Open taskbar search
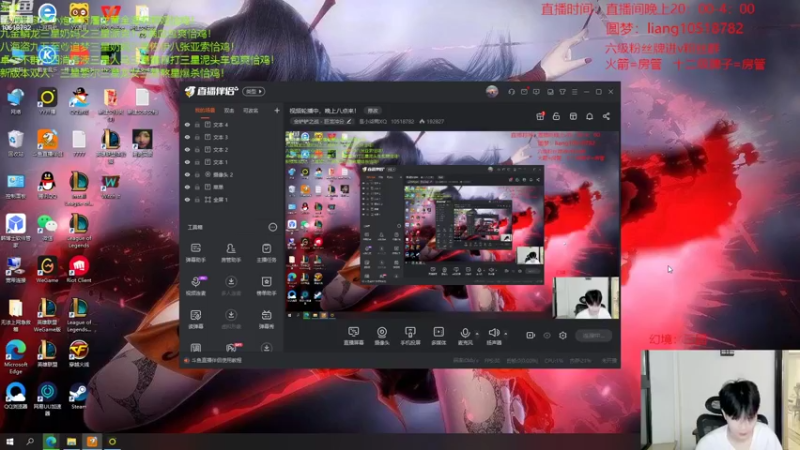 [30, 441]
